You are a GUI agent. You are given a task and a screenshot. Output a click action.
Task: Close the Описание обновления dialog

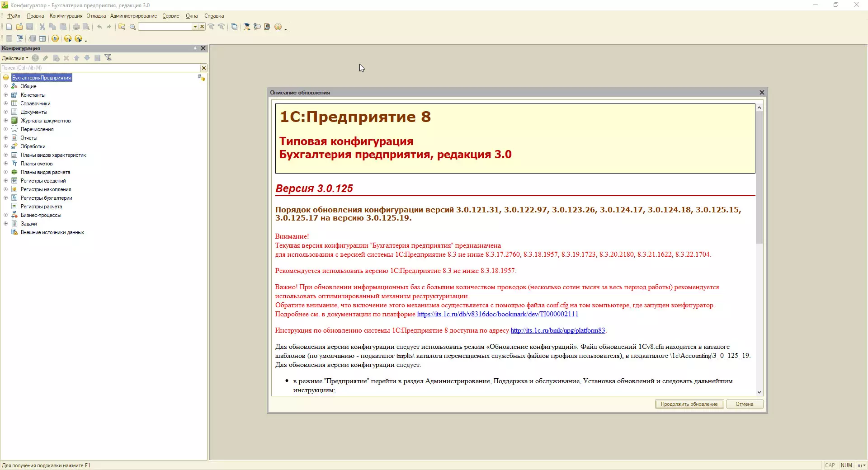click(x=762, y=93)
